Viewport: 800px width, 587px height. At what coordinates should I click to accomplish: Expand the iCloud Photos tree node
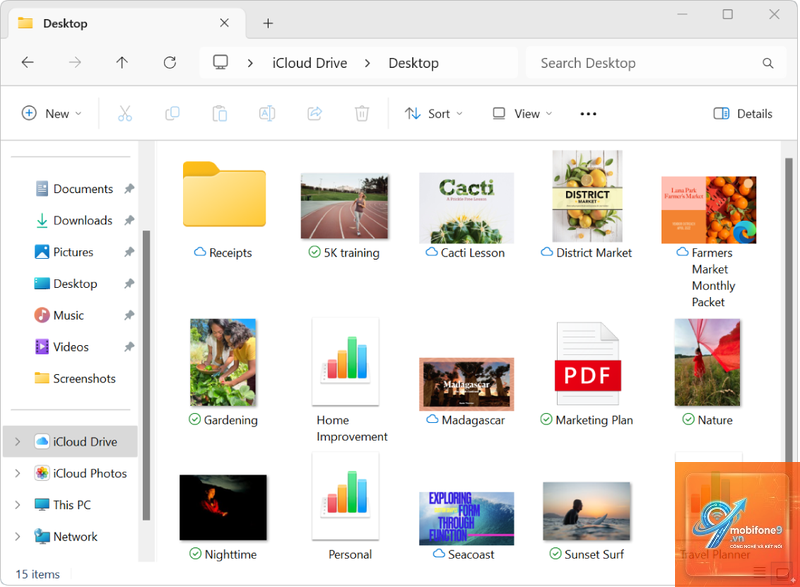pos(18,473)
